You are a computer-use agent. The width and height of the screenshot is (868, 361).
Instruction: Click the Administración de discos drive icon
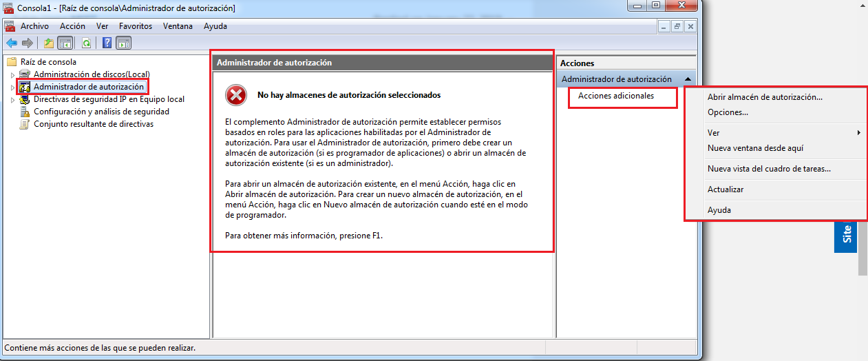[x=25, y=74]
